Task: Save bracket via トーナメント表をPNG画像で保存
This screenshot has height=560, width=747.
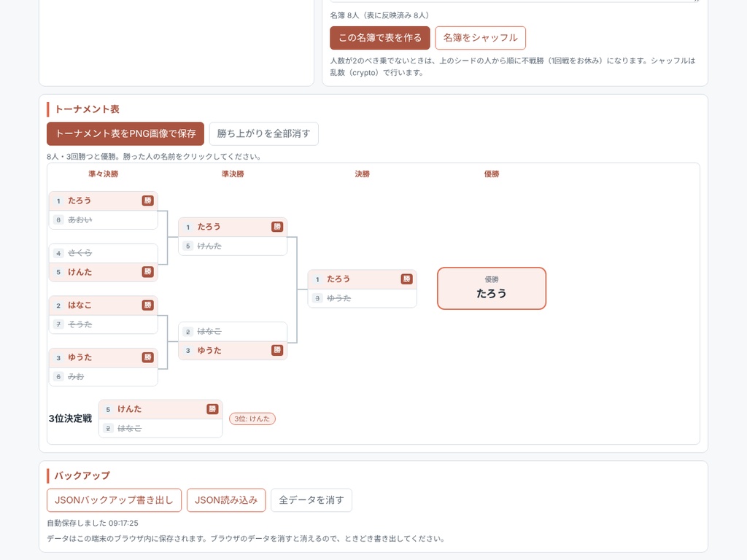Action: coord(125,134)
